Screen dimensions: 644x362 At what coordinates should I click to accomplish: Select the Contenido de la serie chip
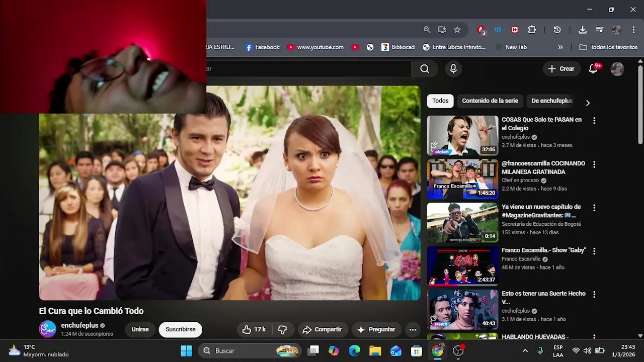pyautogui.click(x=490, y=101)
